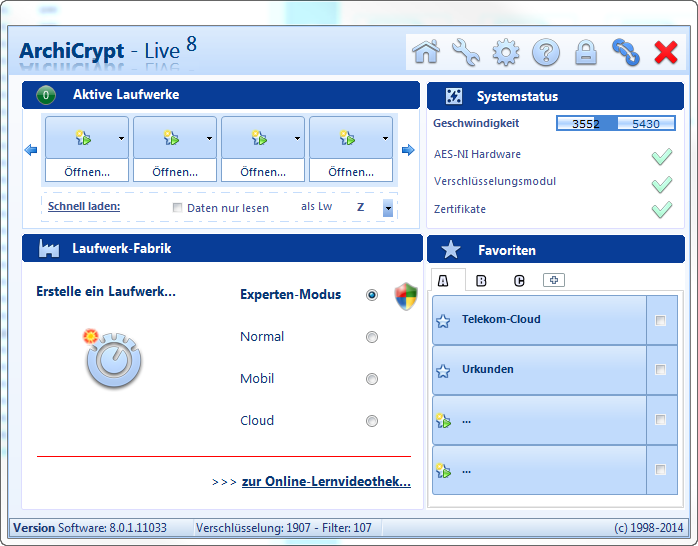Screen dimensions: 698x546
Task: Click third Öffnen... button
Action: point(263,172)
